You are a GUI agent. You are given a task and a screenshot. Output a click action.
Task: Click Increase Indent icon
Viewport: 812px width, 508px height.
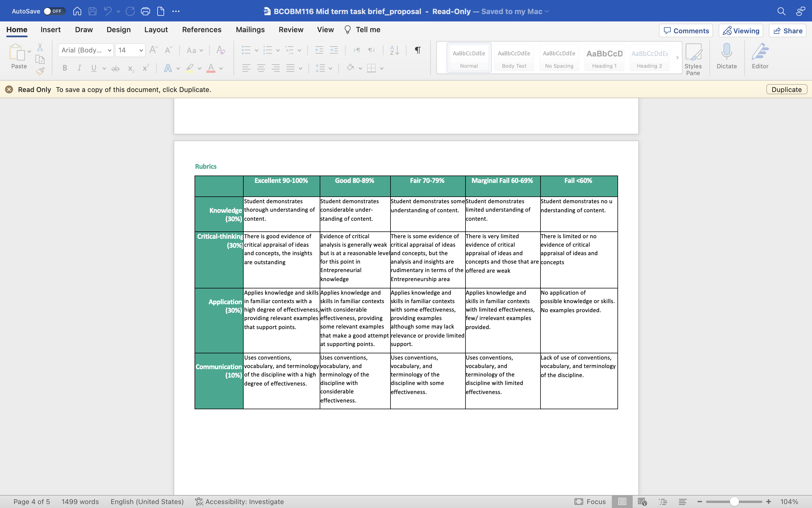coord(334,50)
